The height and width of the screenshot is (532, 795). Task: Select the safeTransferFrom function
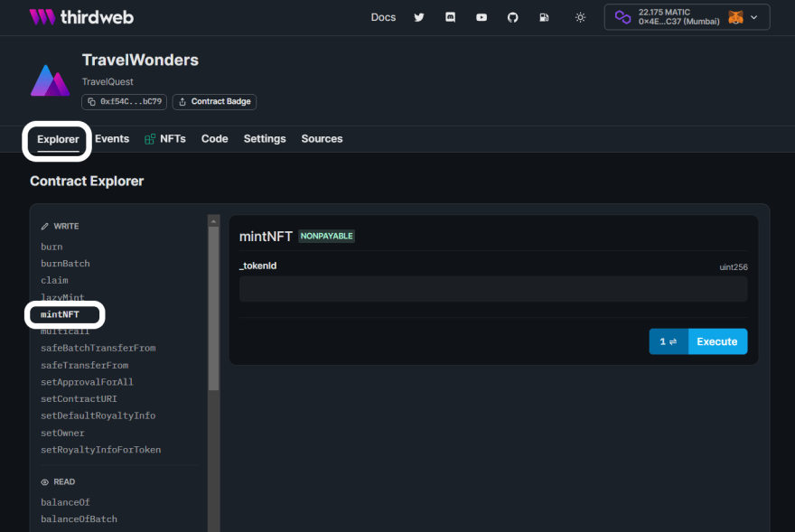[x=84, y=365]
